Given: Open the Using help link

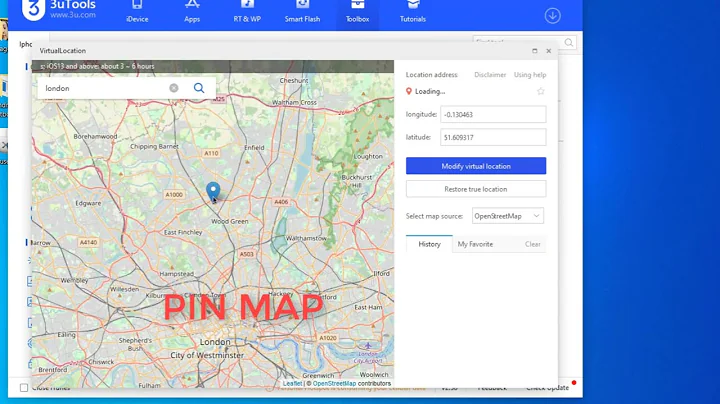Looking at the screenshot, I should coord(530,74).
